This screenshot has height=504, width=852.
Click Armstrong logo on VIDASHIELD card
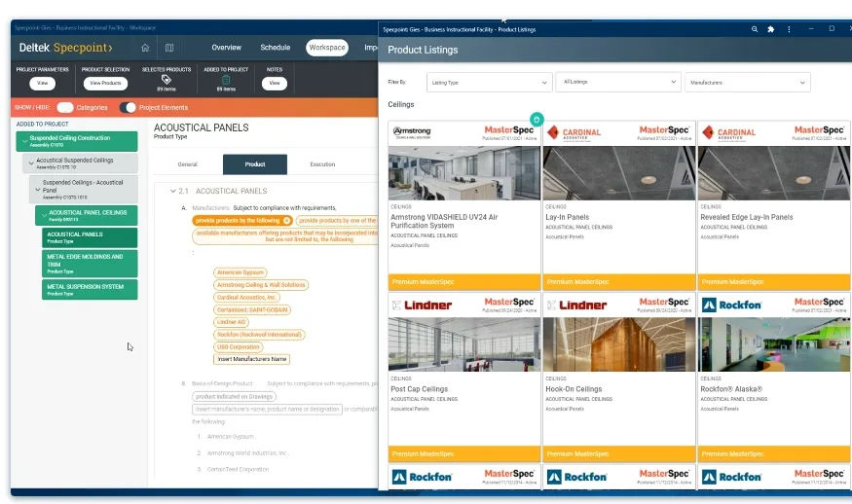coord(412,132)
